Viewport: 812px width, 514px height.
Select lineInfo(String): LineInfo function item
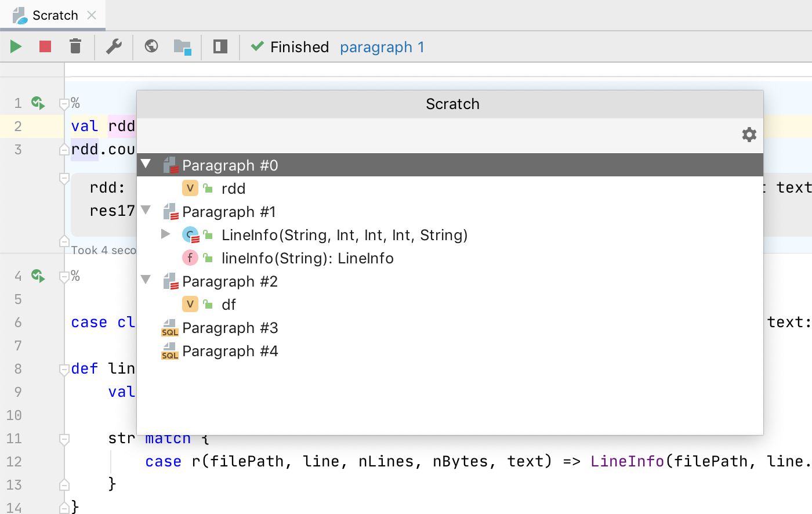pyautogui.click(x=307, y=258)
